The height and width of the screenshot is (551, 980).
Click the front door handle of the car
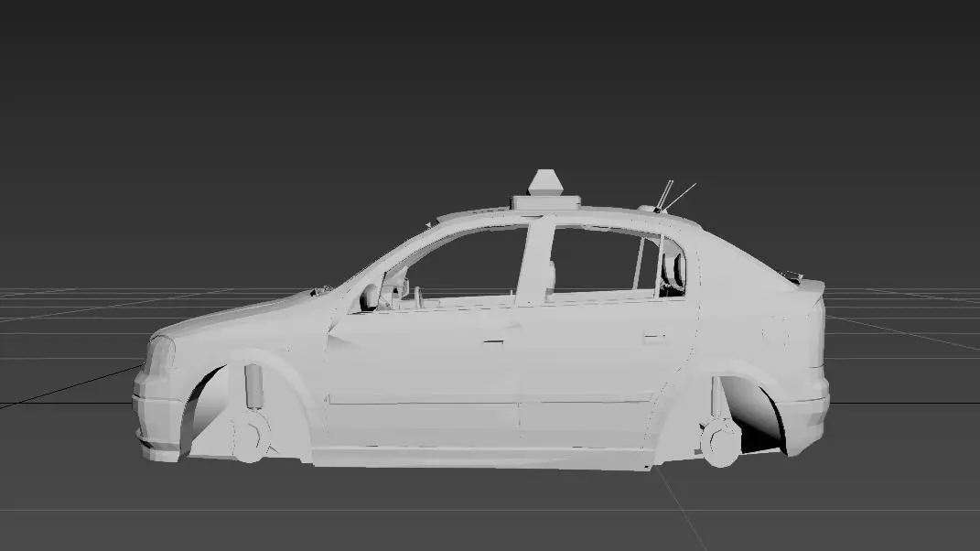(x=492, y=342)
